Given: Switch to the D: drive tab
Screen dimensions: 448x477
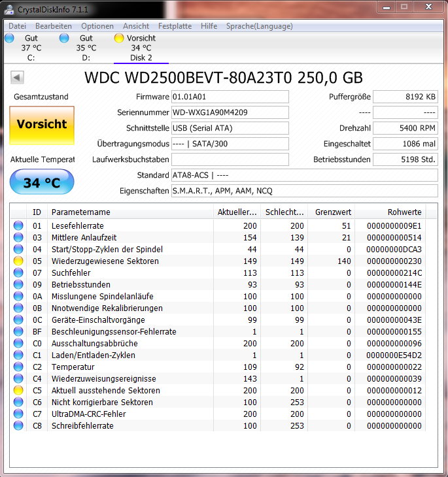Looking at the screenshot, I should [86, 48].
